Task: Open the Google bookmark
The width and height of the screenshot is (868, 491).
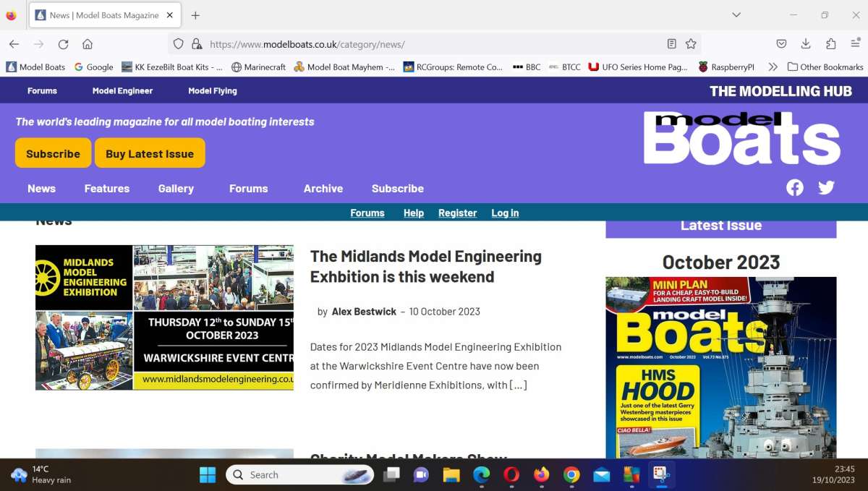Action: pos(93,67)
